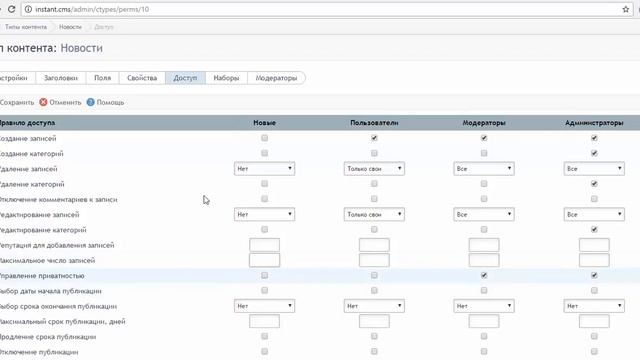Viewport: 640px width, 360px height.
Task: Open Удаление записей dropdown for Новые
Action: [264, 169]
